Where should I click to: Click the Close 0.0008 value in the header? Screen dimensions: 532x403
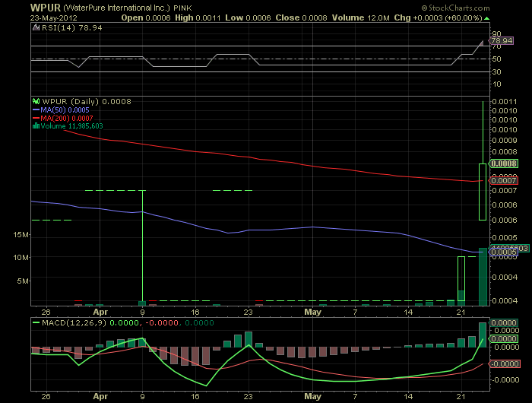[x=301, y=18]
